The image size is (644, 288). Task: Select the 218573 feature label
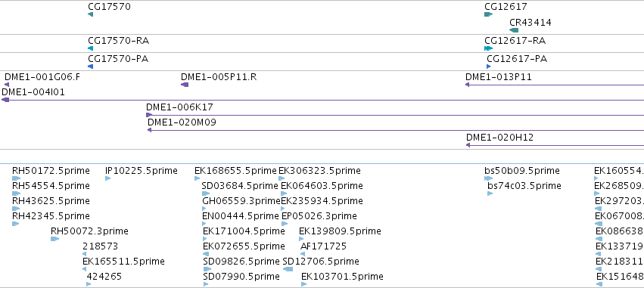100,246
